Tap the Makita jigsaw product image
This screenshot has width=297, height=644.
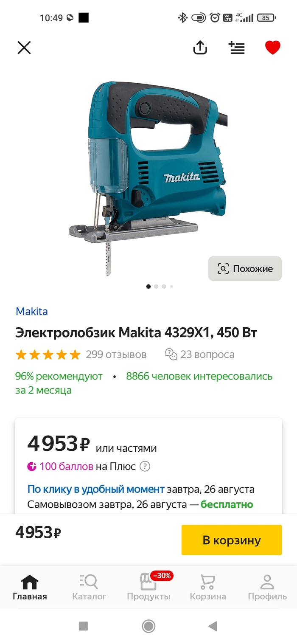click(x=148, y=178)
